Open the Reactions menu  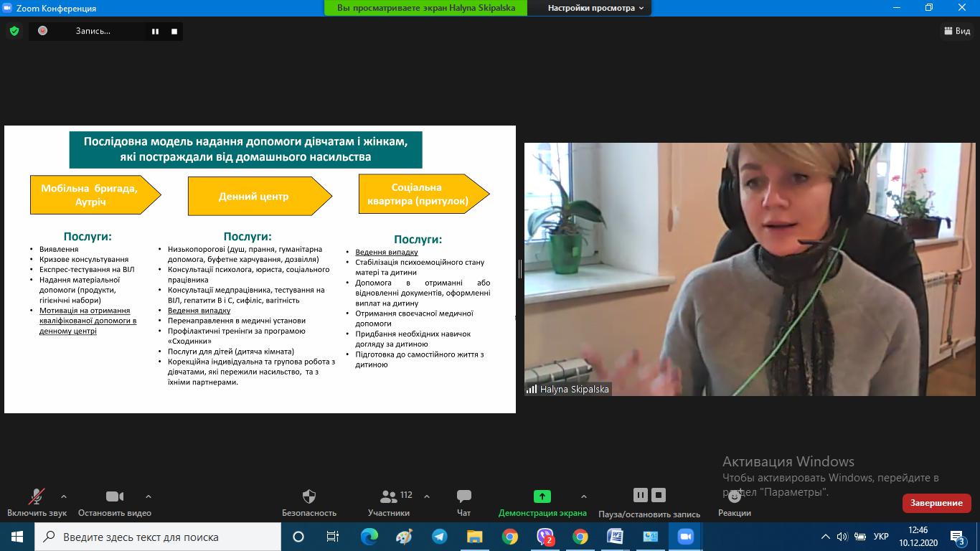click(734, 497)
